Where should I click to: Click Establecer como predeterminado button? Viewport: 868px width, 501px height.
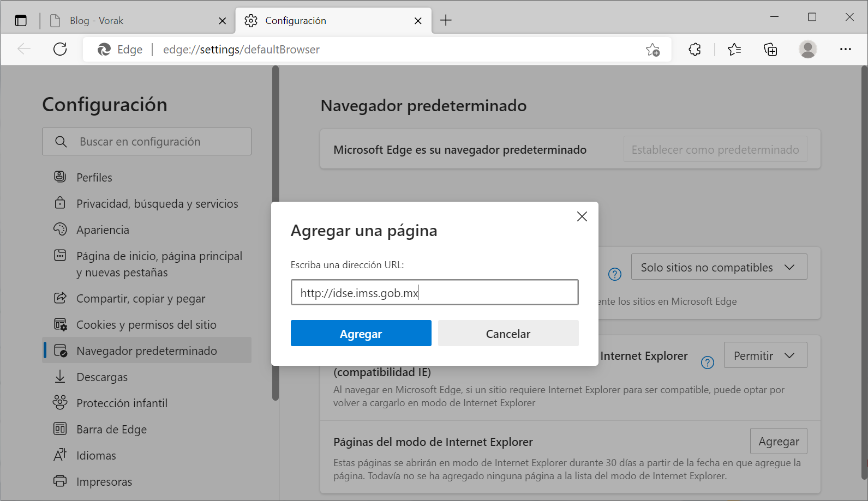pos(715,149)
